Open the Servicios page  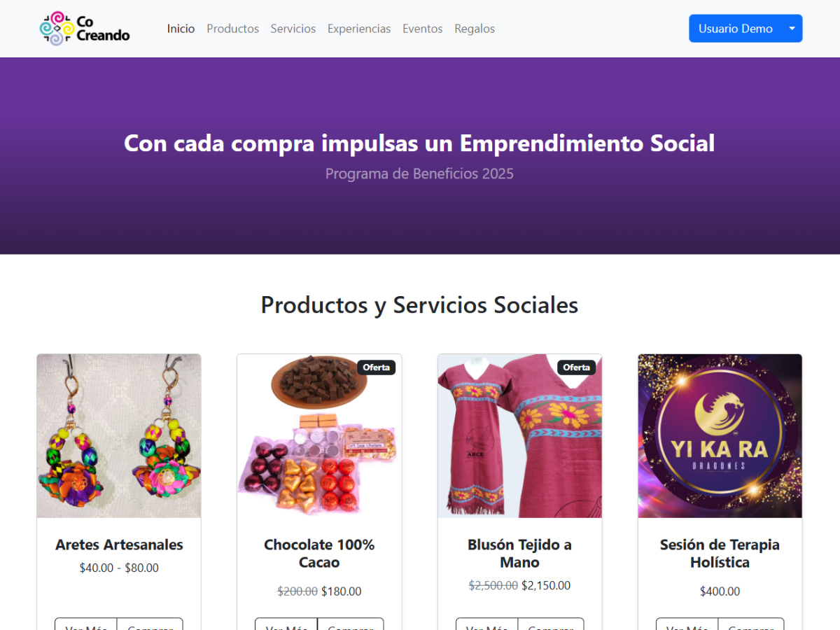[x=293, y=29]
